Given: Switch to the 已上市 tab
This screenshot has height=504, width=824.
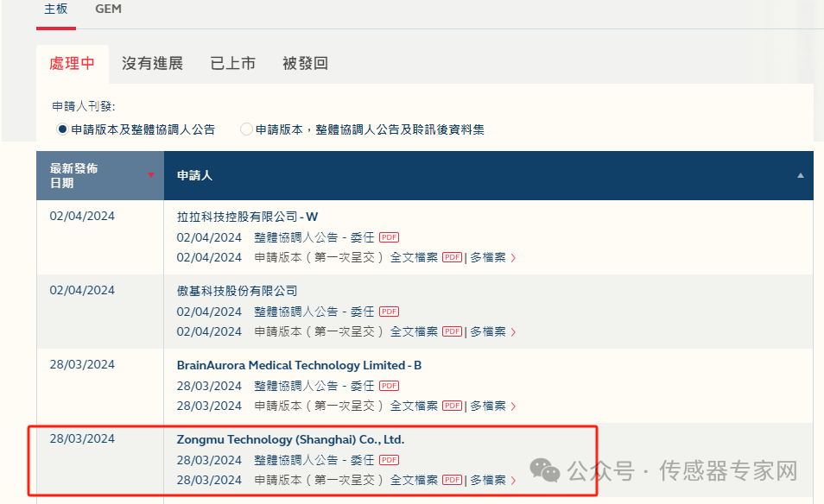Looking at the screenshot, I should tap(232, 64).
